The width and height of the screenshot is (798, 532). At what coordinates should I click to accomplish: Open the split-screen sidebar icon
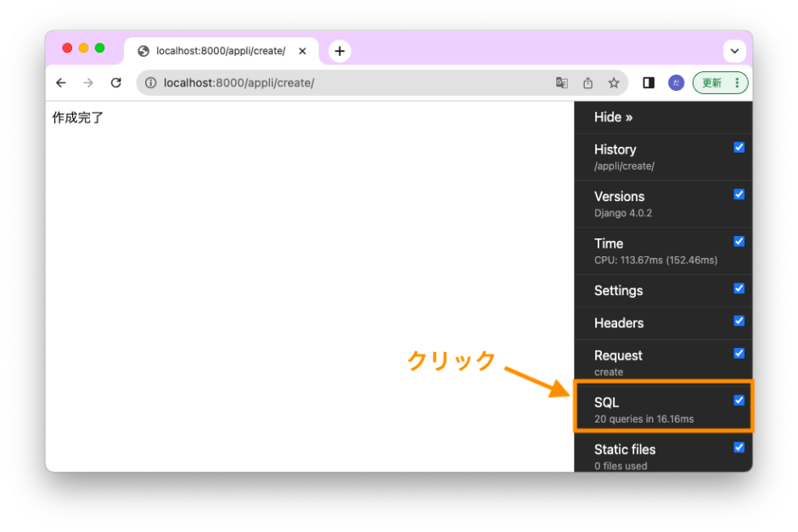[x=648, y=82]
